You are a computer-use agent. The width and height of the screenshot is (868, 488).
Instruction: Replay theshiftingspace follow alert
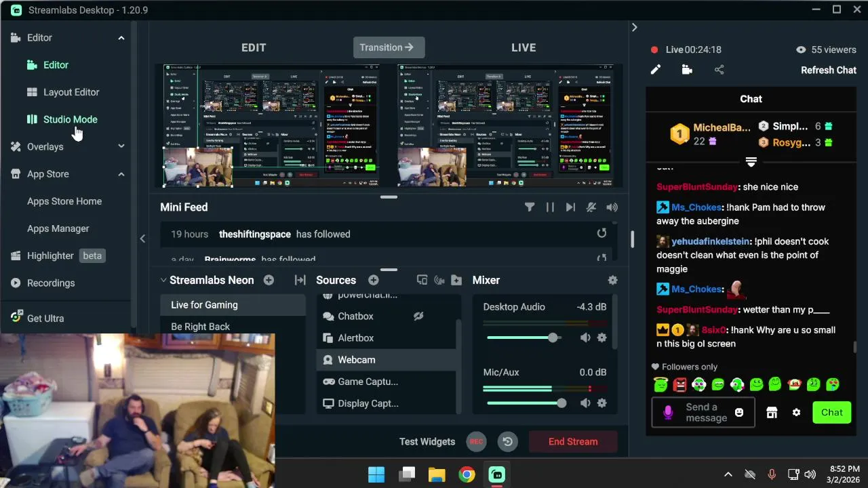601,234
